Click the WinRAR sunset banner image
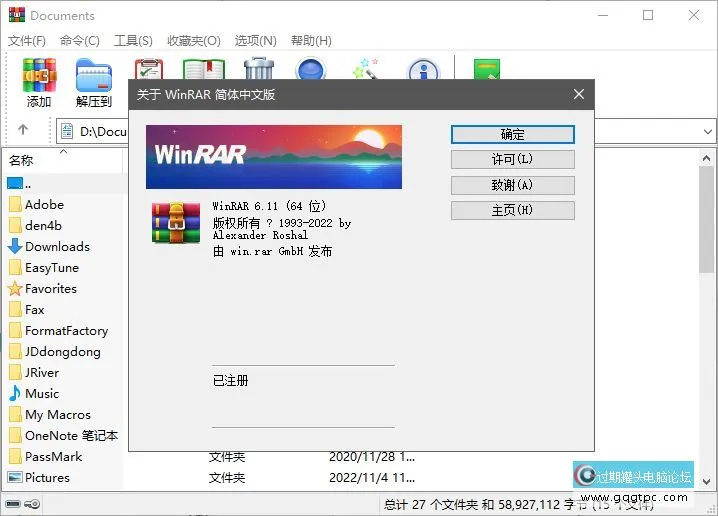 (274, 157)
